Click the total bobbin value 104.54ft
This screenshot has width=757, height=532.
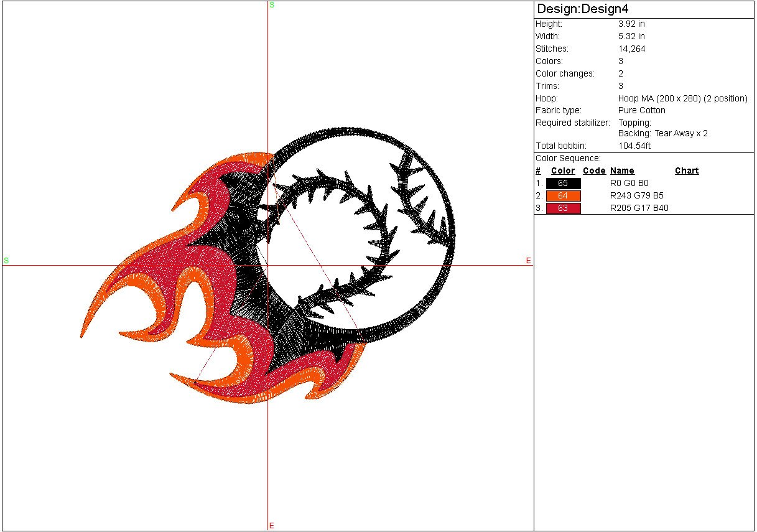click(634, 146)
